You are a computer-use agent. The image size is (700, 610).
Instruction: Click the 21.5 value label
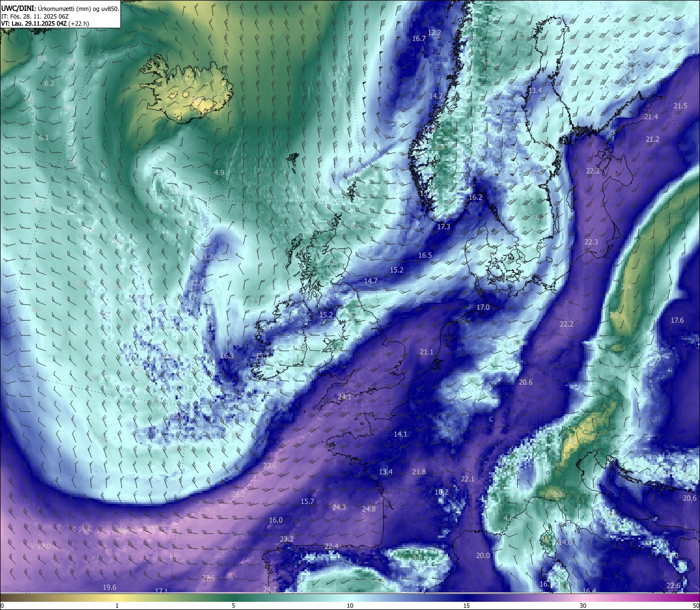tap(680, 106)
